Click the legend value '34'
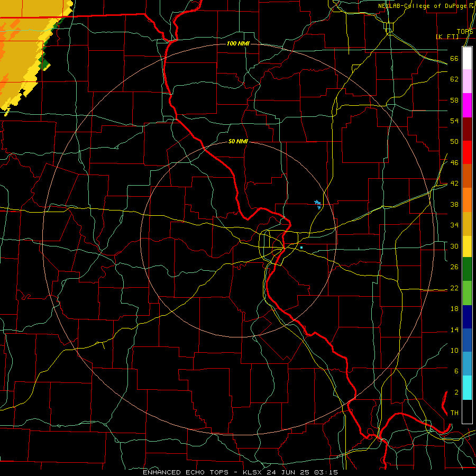 pyautogui.click(x=454, y=225)
